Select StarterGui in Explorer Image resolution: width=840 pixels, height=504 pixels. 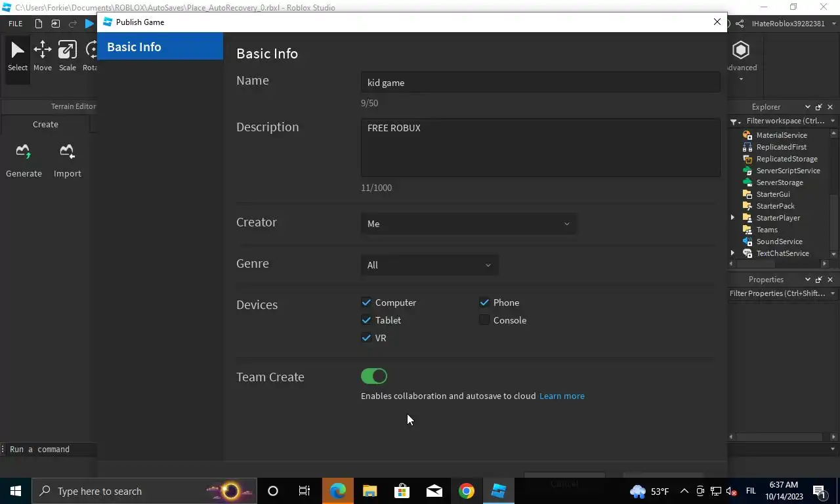coord(773,194)
